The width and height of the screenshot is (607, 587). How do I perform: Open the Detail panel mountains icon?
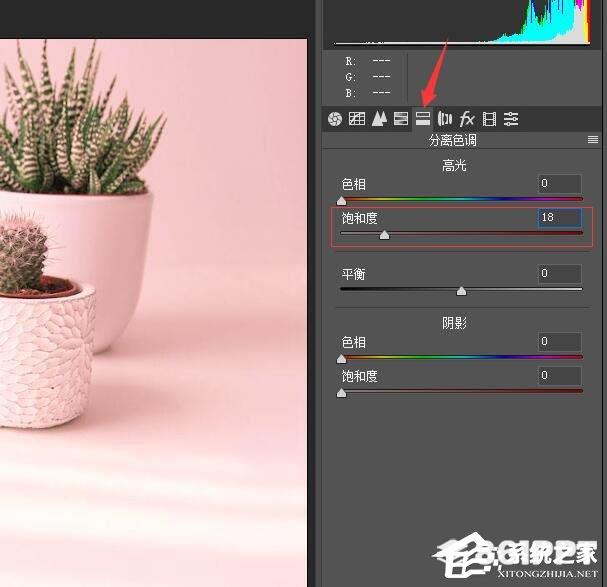coord(379,119)
